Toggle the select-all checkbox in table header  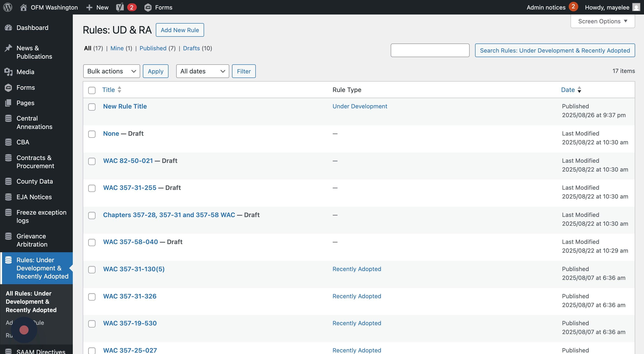(x=92, y=90)
